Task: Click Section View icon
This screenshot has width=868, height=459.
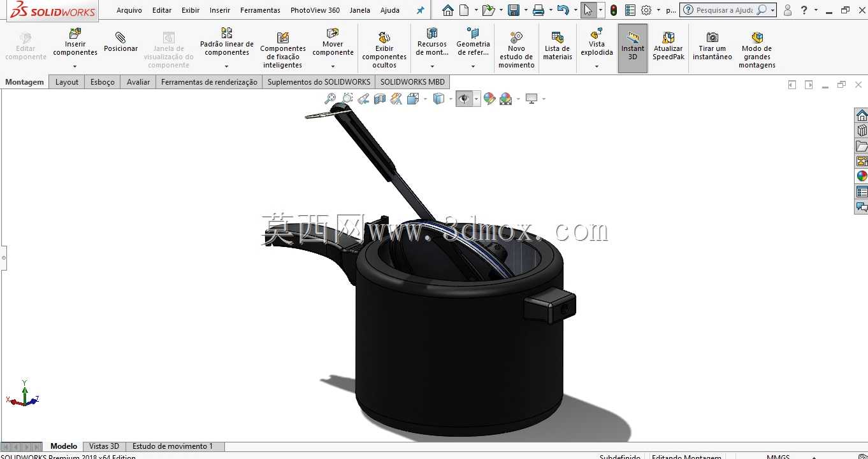Action: click(380, 99)
